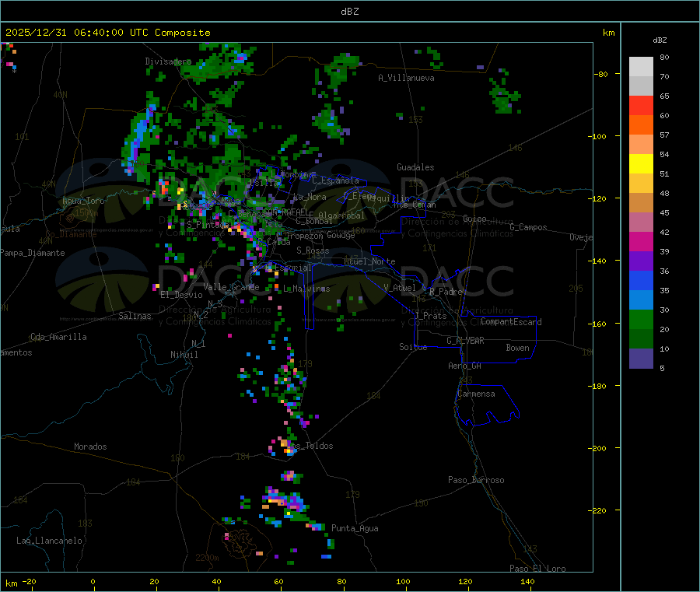Click the R_Padre label
Viewport: 700px width, 592px height.
(446, 292)
